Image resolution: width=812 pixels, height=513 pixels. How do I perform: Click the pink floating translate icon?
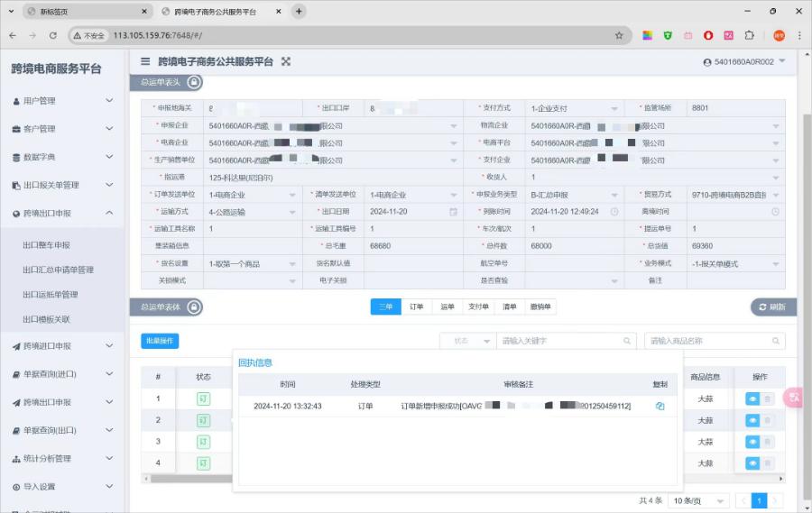click(x=794, y=398)
